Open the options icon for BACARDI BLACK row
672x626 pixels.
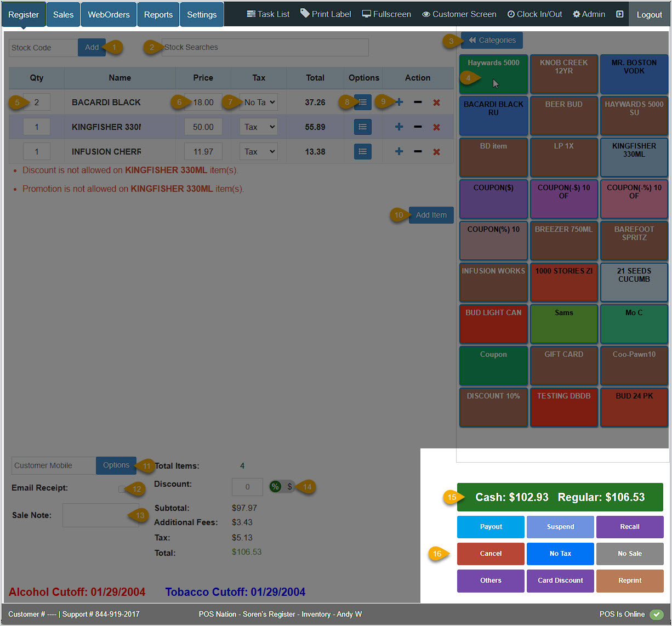(x=362, y=102)
